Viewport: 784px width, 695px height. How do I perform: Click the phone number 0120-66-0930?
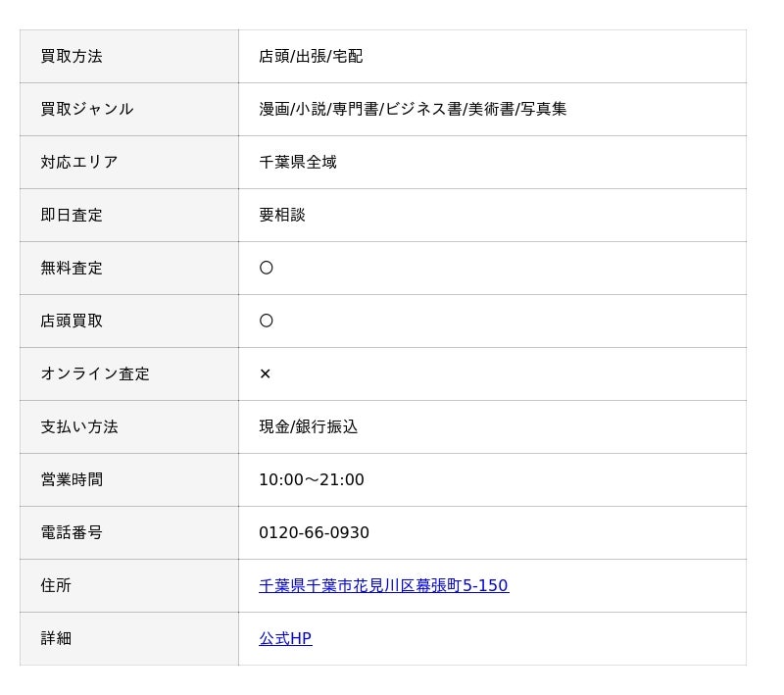tap(314, 532)
